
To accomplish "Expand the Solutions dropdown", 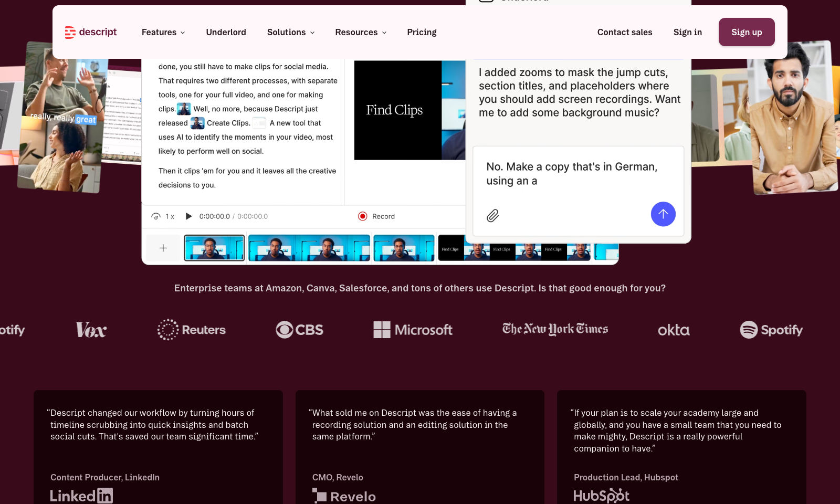I will 291,32.
